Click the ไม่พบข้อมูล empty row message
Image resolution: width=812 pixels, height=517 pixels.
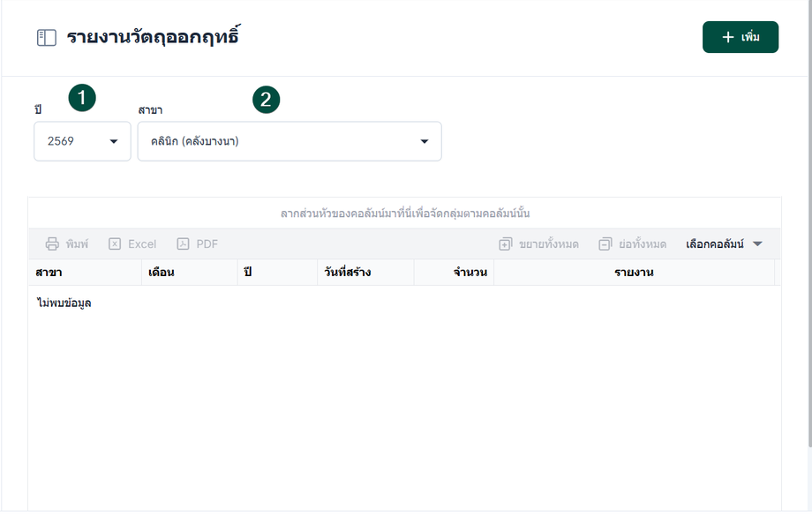click(64, 303)
